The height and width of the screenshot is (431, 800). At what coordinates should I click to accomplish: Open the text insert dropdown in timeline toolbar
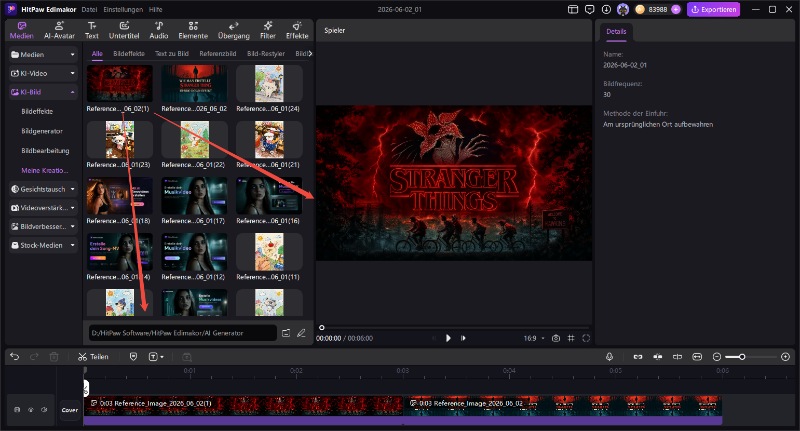click(156, 357)
